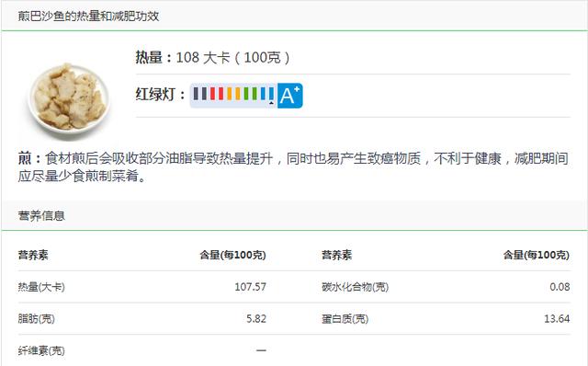Click the 煎 cooking method description paragraph

pyautogui.click(x=293, y=167)
